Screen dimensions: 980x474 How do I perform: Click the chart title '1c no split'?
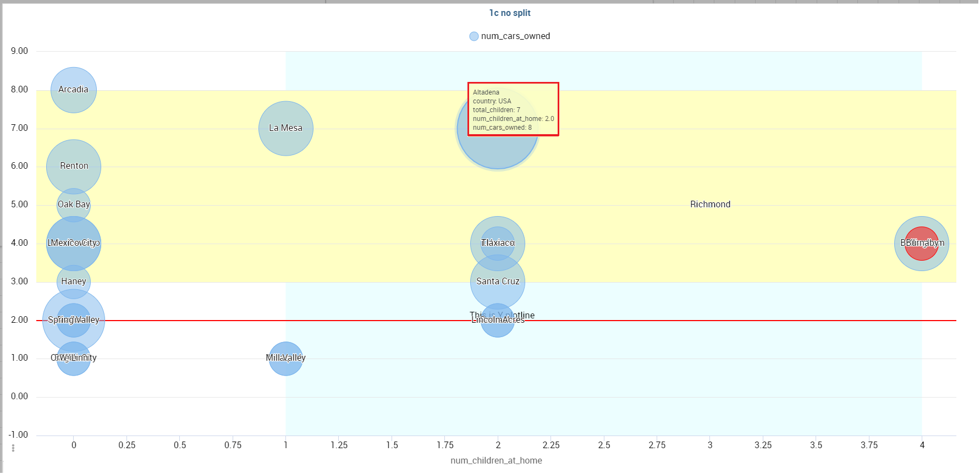click(510, 13)
